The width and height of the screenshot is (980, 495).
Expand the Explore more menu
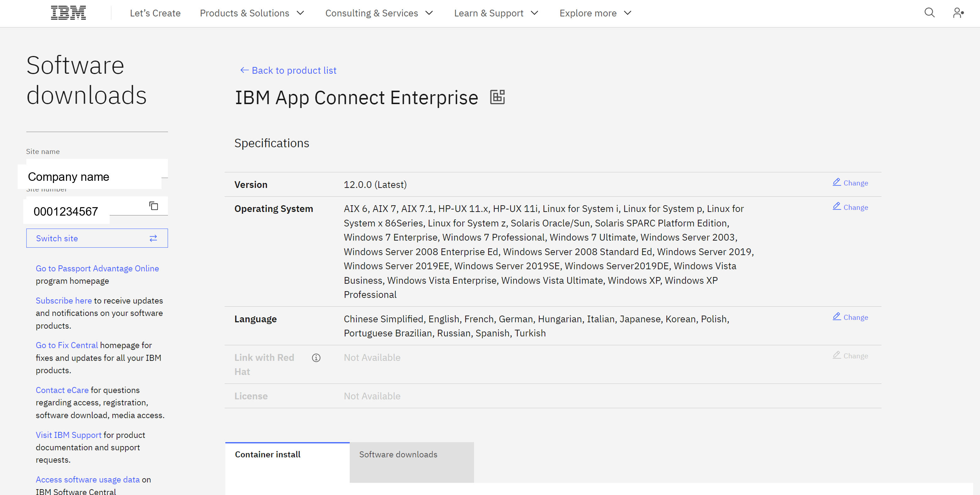(x=595, y=13)
